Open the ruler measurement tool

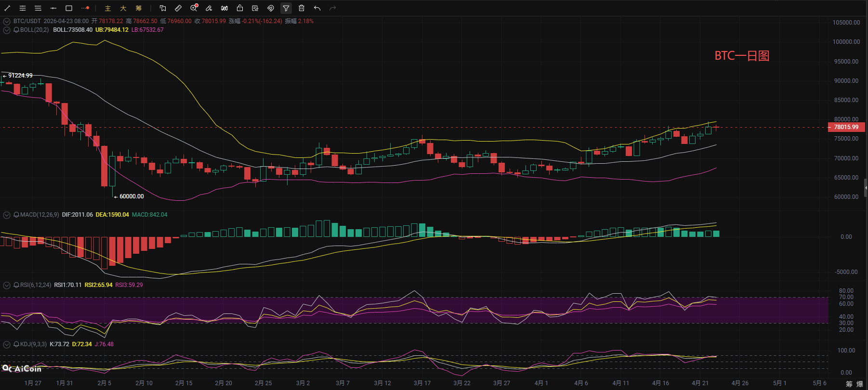point(178,8)
